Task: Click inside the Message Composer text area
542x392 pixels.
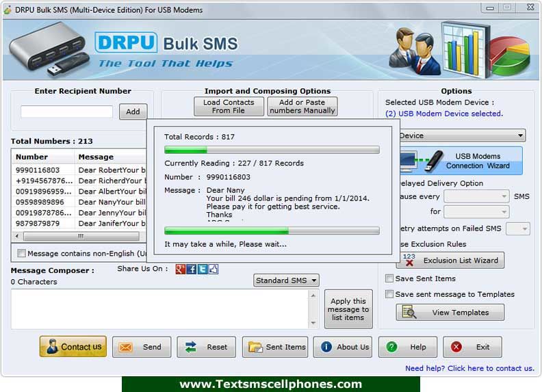Action: coord(159,309)
